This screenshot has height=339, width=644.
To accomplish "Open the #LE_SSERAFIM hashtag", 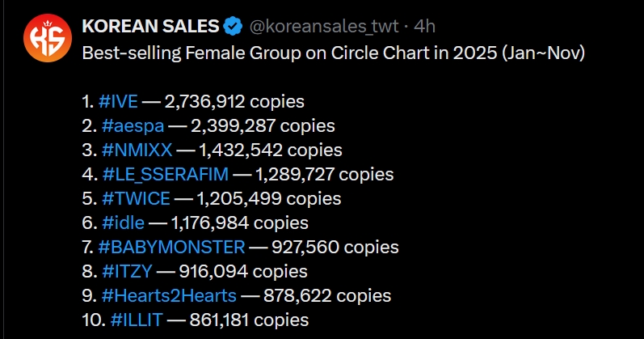I will click(166, 175).
